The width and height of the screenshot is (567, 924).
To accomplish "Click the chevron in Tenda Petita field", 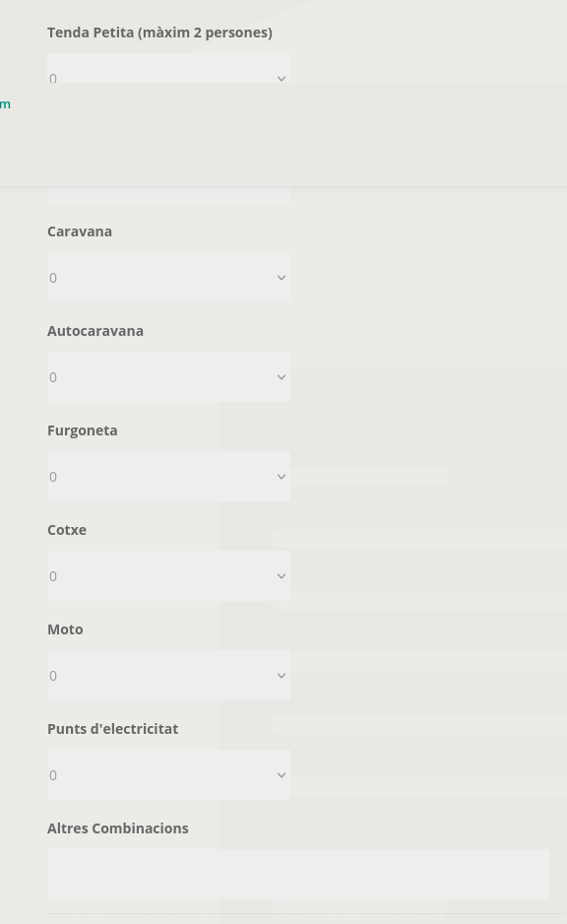I will 282,79.
